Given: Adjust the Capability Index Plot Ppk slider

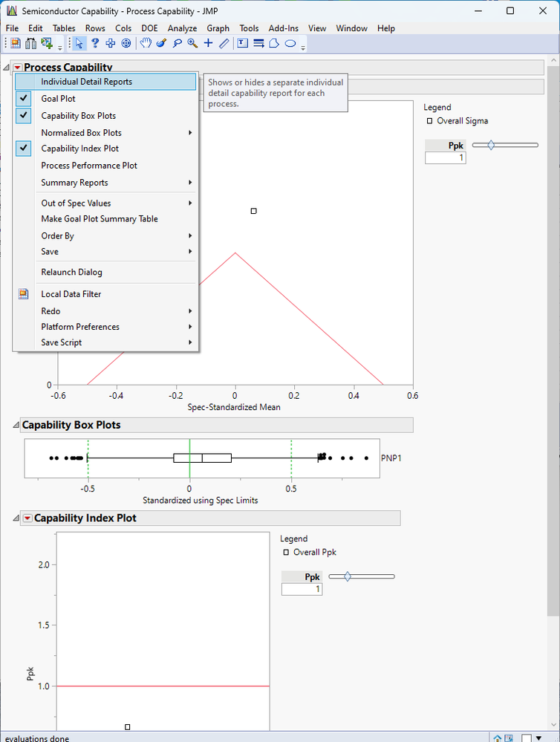Looking at the screenshot, I should tap(348, 576).
